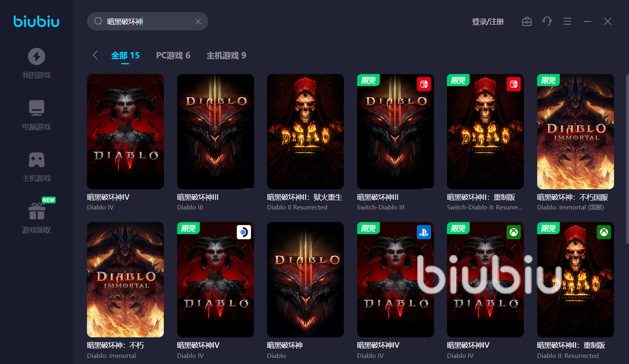The height and width of the screenshot is (364, 629).
Task: Open My Games lightning icon in sidebar
Action: [36, 57]
